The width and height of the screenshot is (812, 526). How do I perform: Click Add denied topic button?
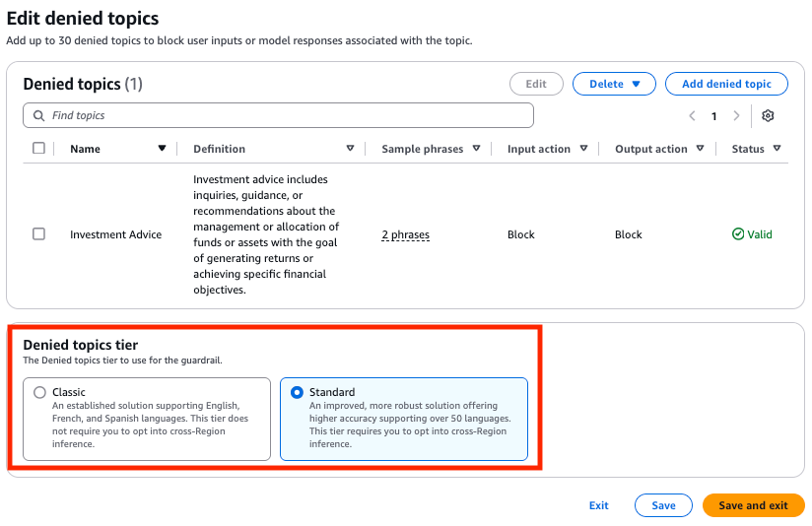tap(726, 85)
